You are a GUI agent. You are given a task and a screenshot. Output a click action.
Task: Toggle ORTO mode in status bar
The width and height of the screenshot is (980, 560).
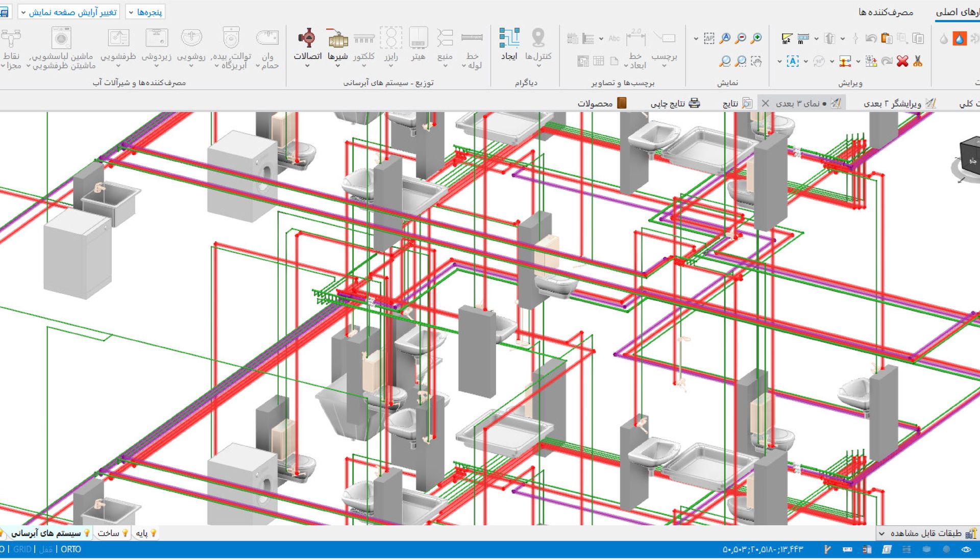click(71, 549)
